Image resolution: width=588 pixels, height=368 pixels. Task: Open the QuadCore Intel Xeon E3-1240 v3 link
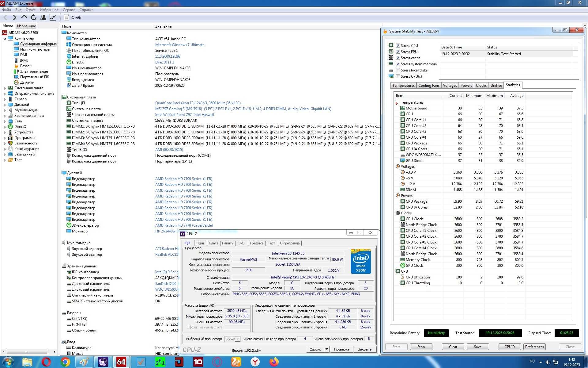tap(198, 103)
